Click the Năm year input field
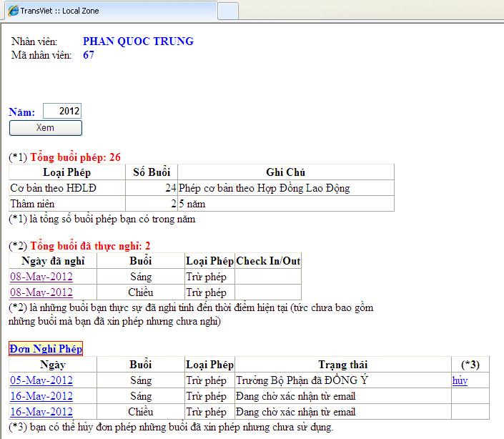Viewport: 504px width, 439px height. pyautogui.click(x=62, y=112)
